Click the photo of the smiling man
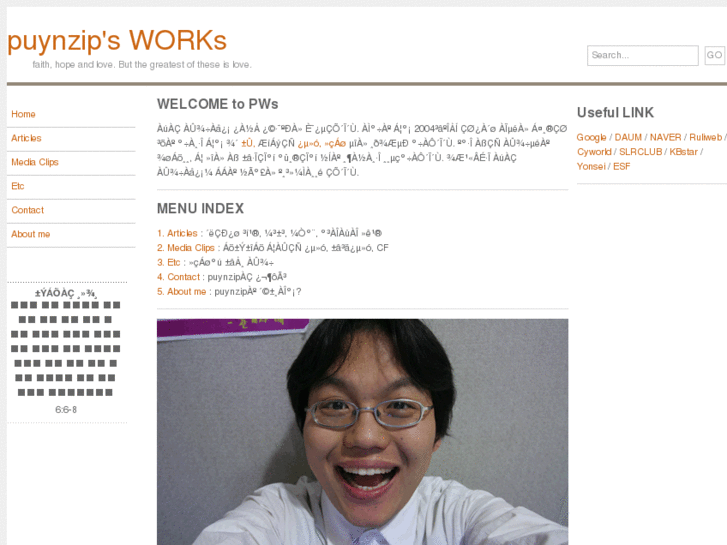The width and height of the screenshot is (727, 545). coord(362,431)
